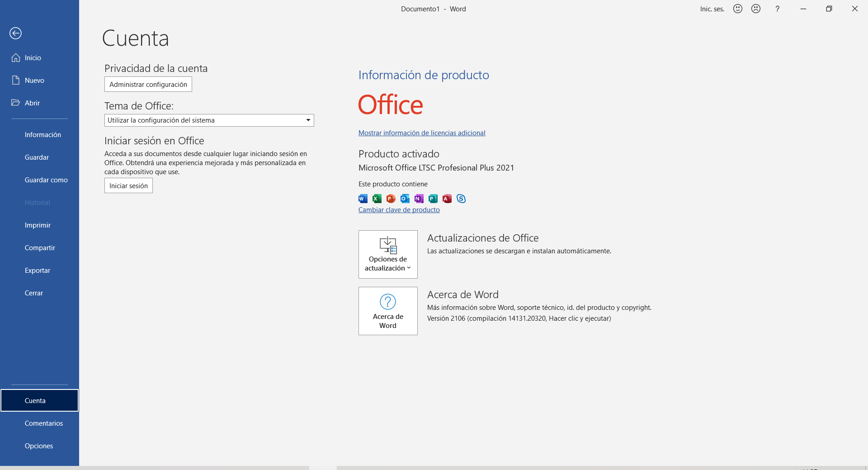Select Guardar como option
The height and width of the screenshot is (470, 868).
click(39, 180)
